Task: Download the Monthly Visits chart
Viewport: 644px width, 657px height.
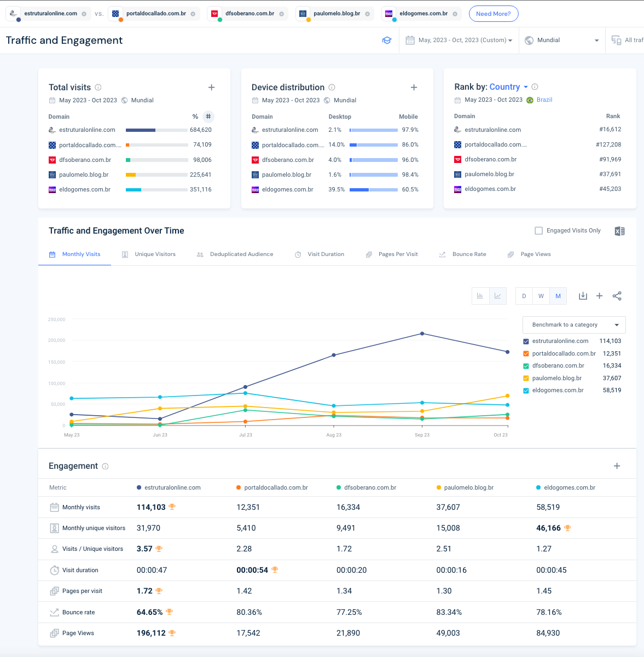Action: 583,296
